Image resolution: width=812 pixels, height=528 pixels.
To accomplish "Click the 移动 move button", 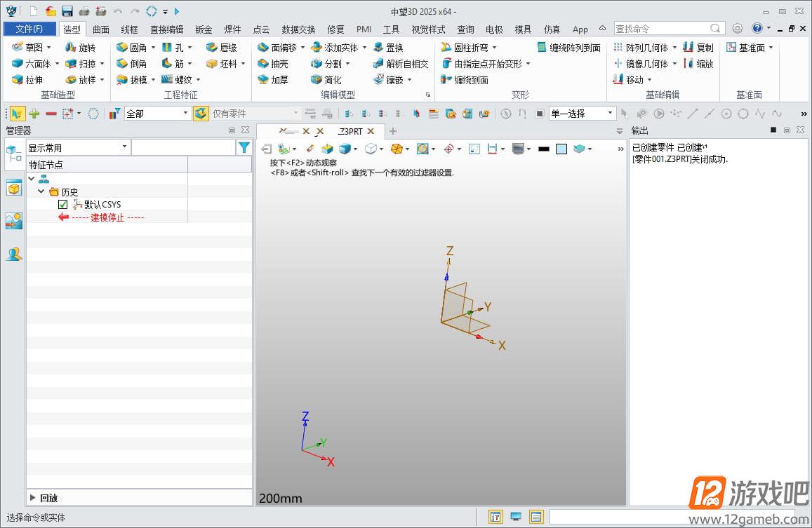I will (x=628, y=80).
